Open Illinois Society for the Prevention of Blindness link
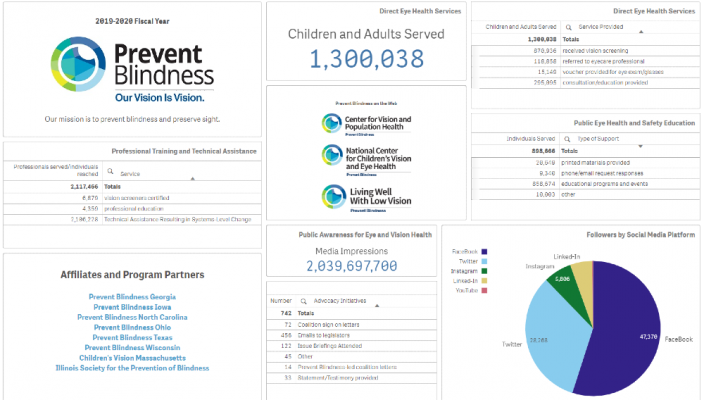 (132, 368)
